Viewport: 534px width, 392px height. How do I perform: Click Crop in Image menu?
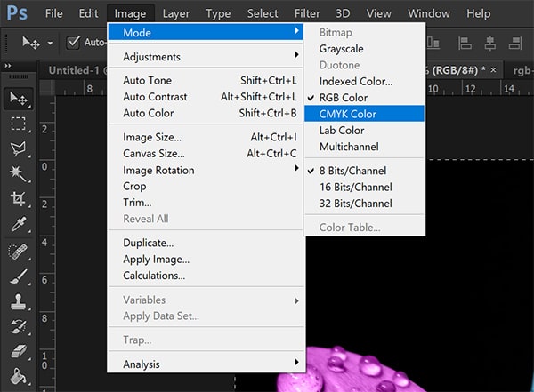(x=206, y=186)
